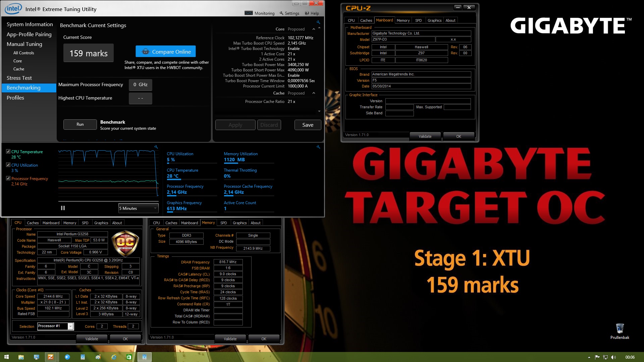Open the Windows Store taskbar icon
Viewport: 644px width, 362px height.
[x=129, y=357]
